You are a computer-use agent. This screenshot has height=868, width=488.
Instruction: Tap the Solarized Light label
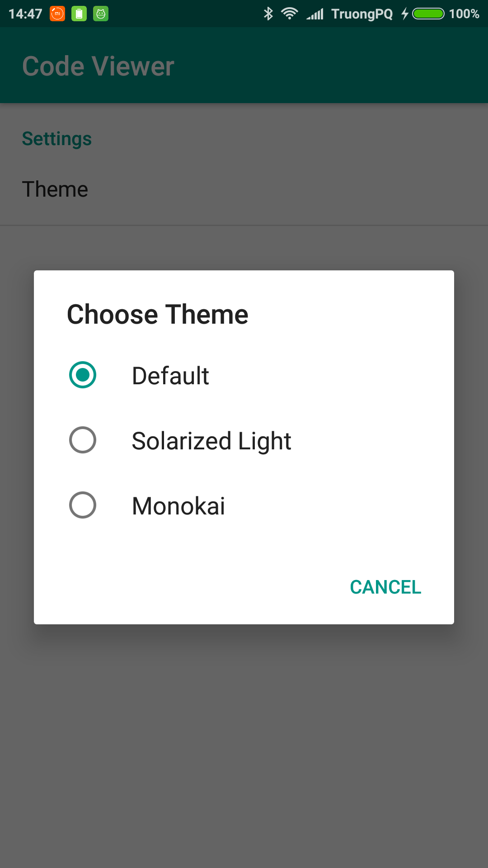point(211,441)
